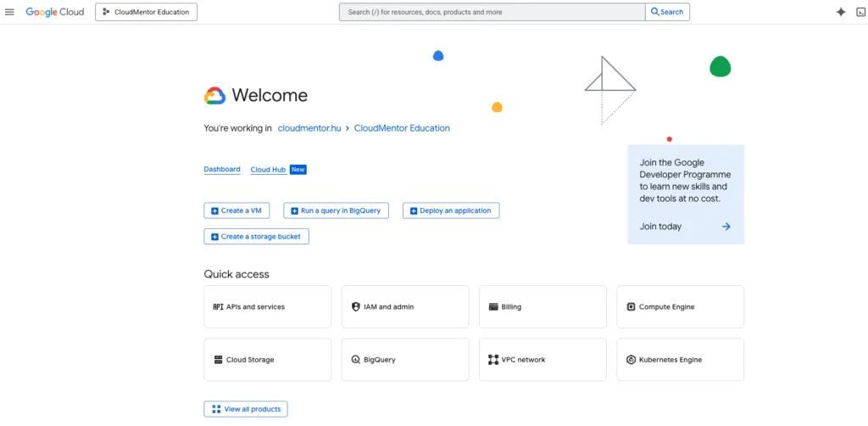Open BigQuery quick access card
The width and height of the screenshot is (868, 426).
pos(404,360)
